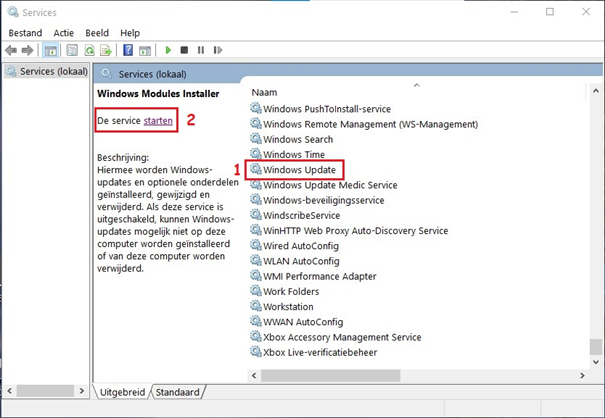The height and width of the screenshot is (418, 605).
Task: Click the Forward arrow toolbar icon
Action: [27, 50]
